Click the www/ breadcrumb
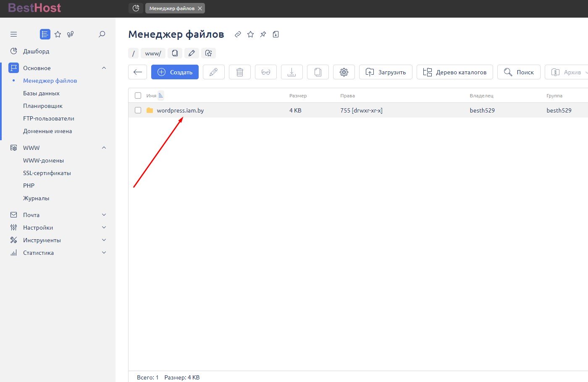 pyautogui.click(x=153, y=53)
